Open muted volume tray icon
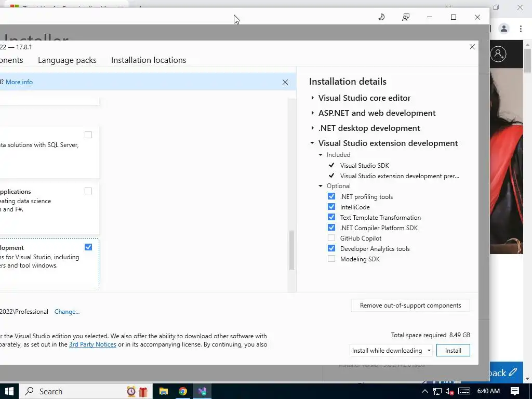 (449, 391)
